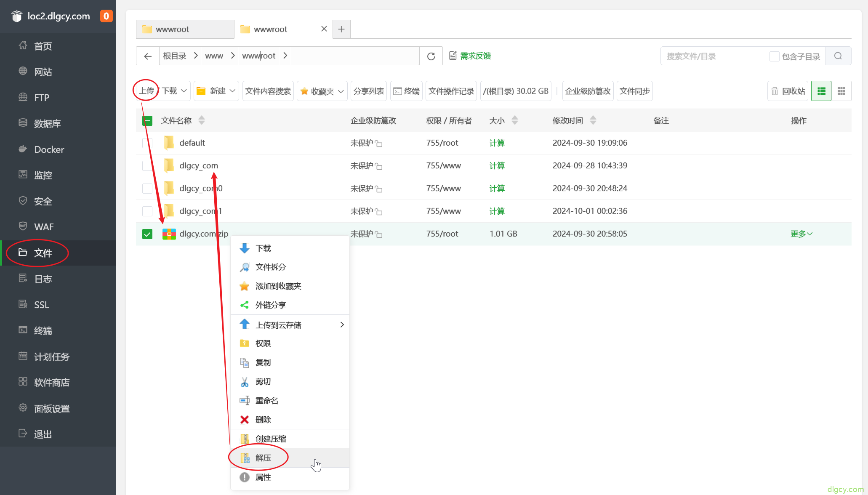Open the toolbar 终端 terminal button

[407, 91]
